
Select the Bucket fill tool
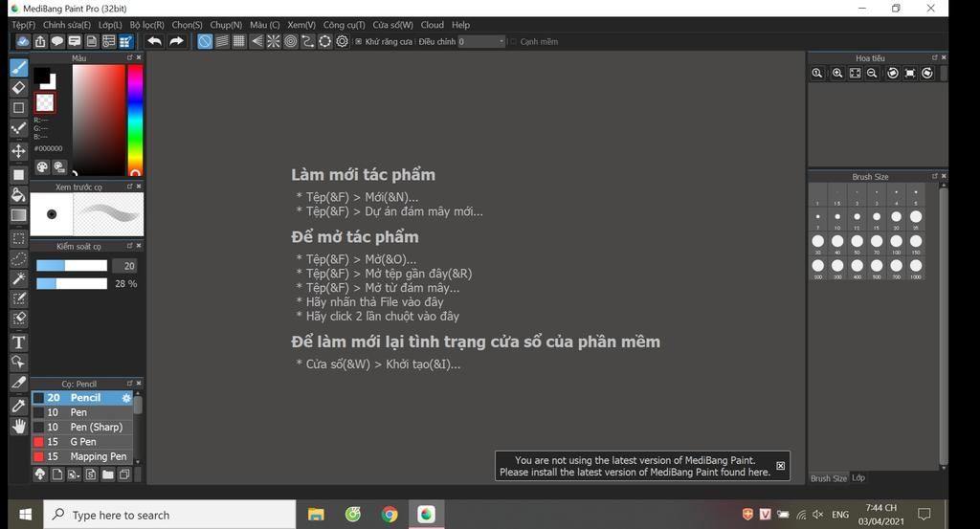click(x=19, y=194)
